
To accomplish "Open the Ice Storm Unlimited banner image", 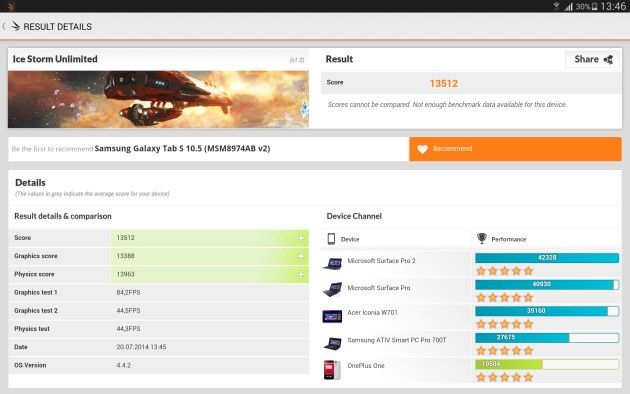I will (158, 99).
